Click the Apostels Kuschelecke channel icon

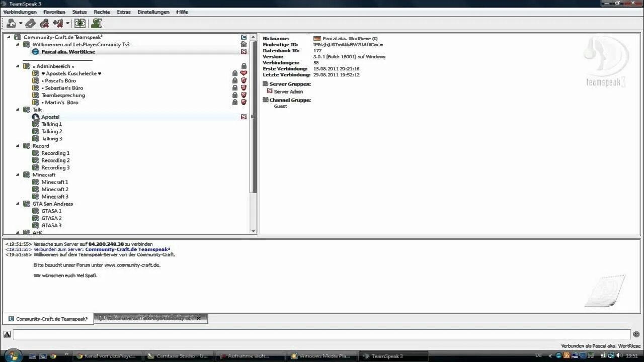(x=36, y=73)
